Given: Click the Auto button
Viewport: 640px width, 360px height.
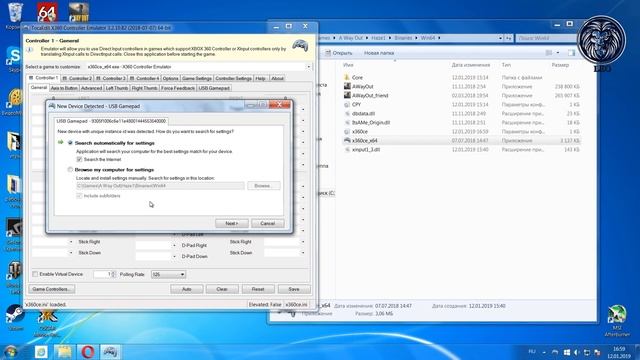Looking at the screenshot, I should (x=187, y=289).
